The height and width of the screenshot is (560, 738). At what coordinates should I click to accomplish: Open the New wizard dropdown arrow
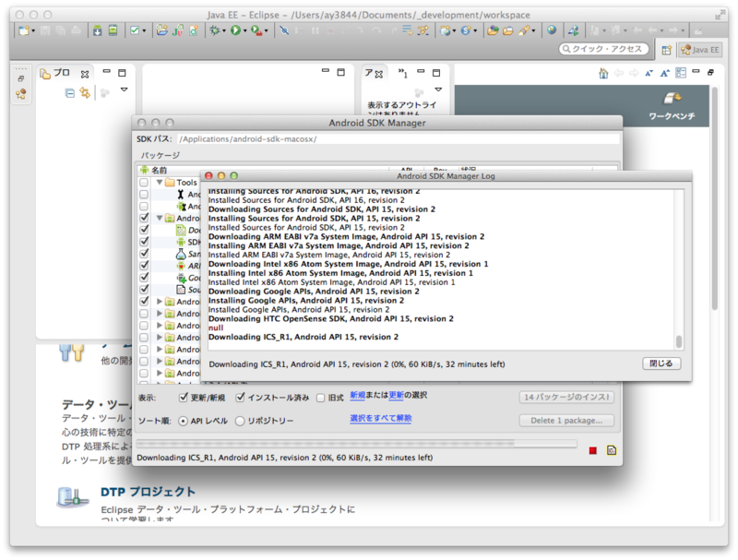[33, 31]
